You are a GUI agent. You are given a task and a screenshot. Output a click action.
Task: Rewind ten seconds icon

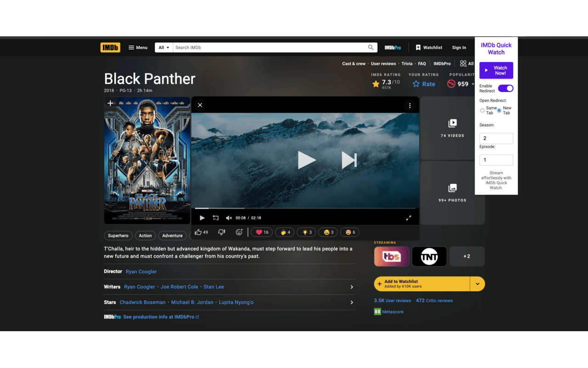215,218
